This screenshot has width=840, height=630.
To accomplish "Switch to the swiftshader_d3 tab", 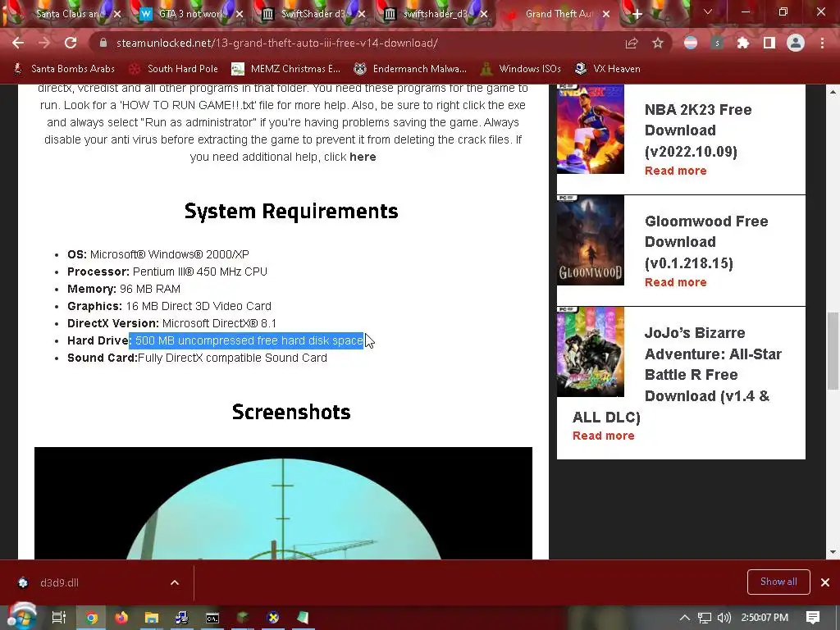I will point(433,14).
